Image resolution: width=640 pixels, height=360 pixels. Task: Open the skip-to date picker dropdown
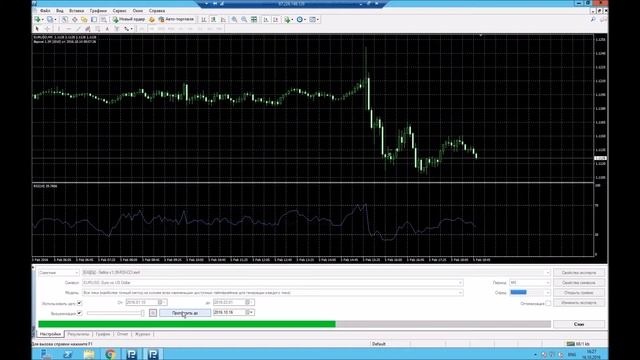[x=251, y=312]
